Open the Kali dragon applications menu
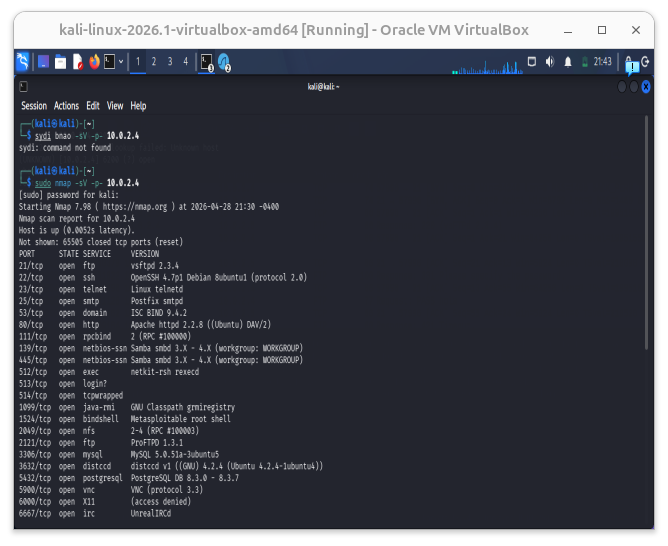This screenshot has height=546, width=668. [22, 62]
